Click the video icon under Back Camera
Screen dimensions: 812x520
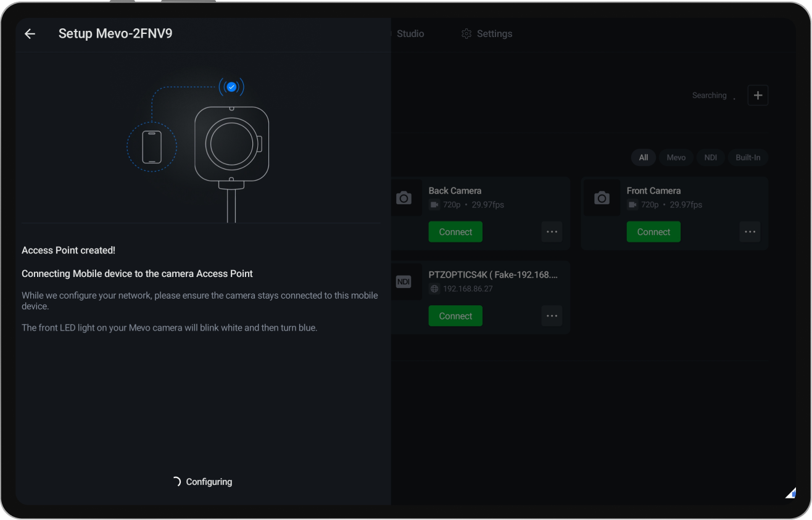click(x=434, y=205)
